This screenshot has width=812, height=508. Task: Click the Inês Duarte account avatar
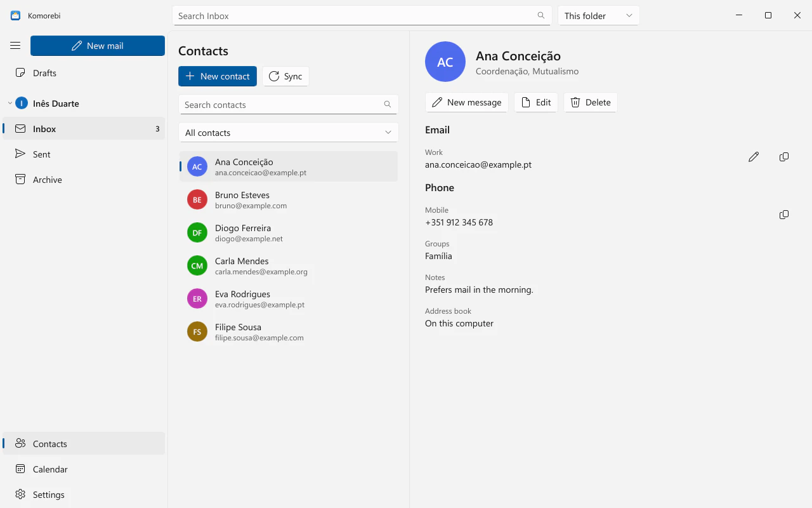click(22, 104)
